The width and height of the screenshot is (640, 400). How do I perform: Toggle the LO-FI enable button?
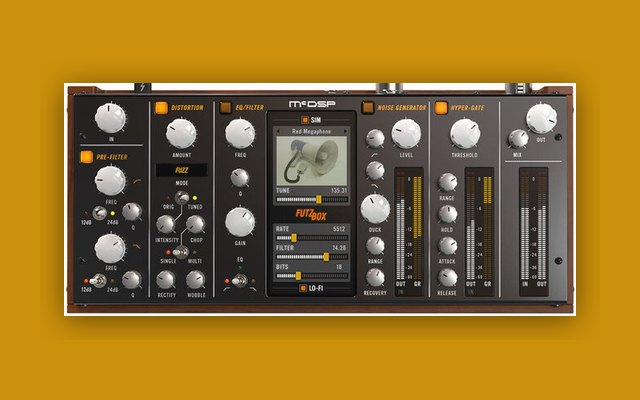tap(303, 288)
